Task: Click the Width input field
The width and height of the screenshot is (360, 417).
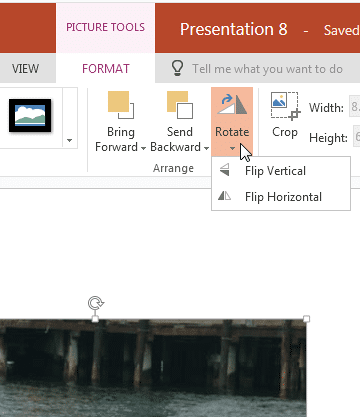Action: click(354, 106)
